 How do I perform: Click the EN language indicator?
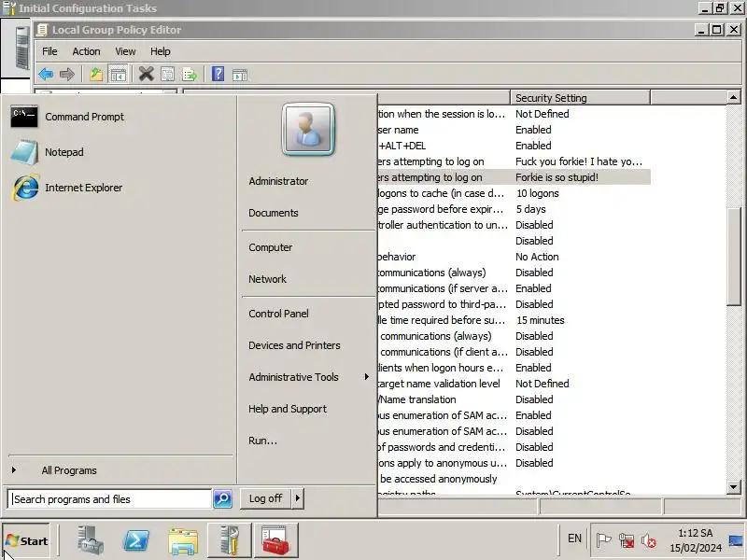574,539
